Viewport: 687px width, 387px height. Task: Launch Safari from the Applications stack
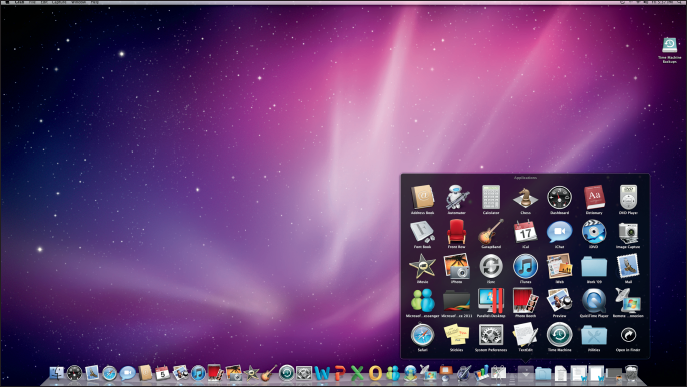[x=422, y=335]
